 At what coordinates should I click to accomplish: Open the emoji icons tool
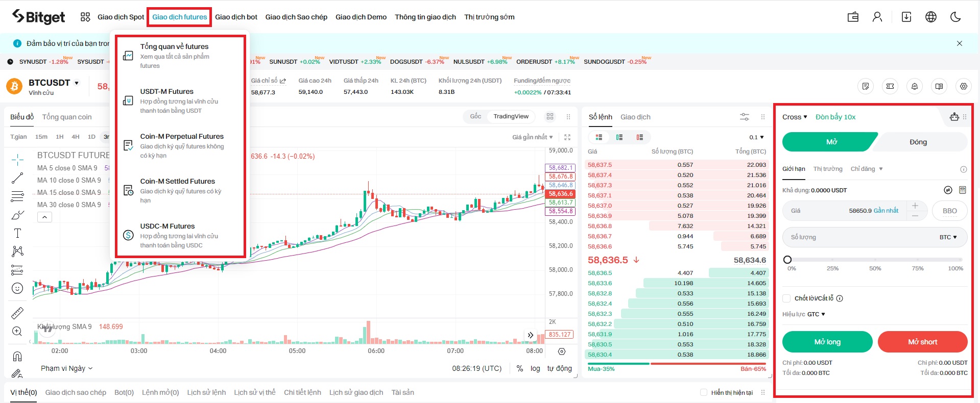click(x=17, y=288)
